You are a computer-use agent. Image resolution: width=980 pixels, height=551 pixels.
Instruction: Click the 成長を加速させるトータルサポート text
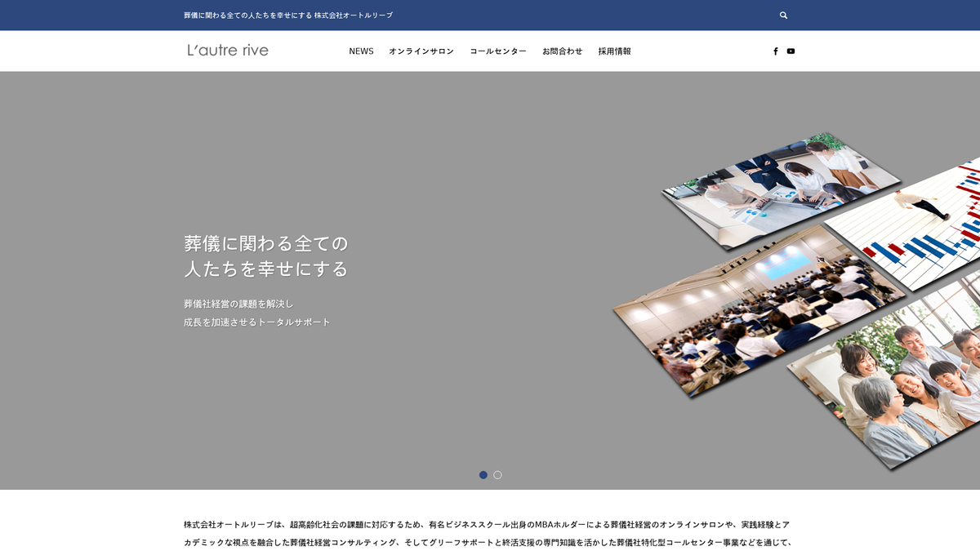click(x=257, y=322)
